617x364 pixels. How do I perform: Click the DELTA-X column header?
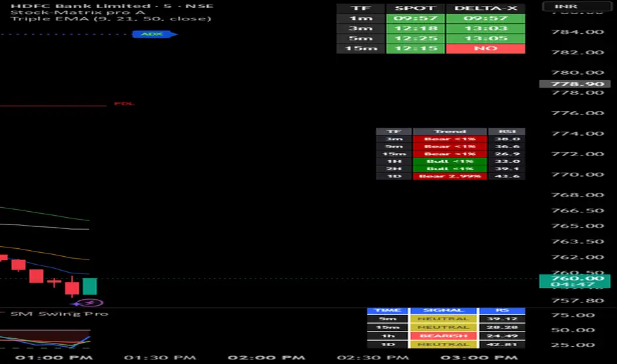(485, 8)
